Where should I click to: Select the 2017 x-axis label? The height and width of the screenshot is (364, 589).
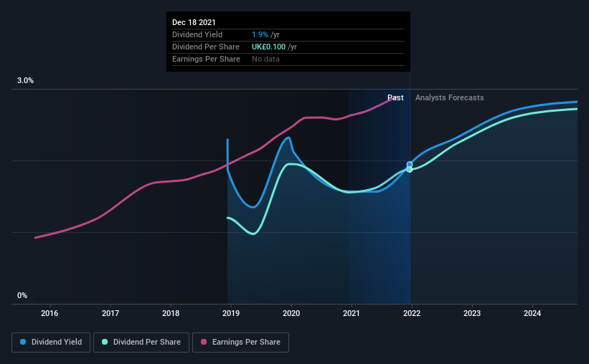(x=110, y=313)
